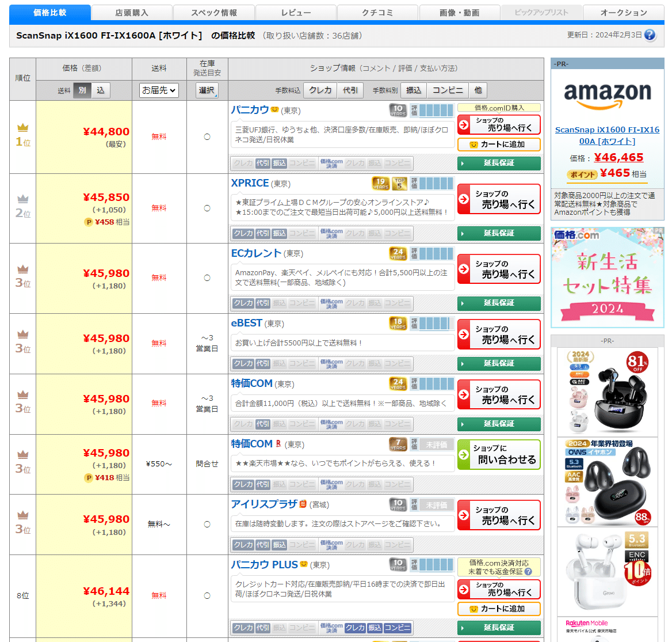Click the 10 YEARS badge in アイリスプラザ row
This screenshot has height=642, width=672.
tap(398, 505)
